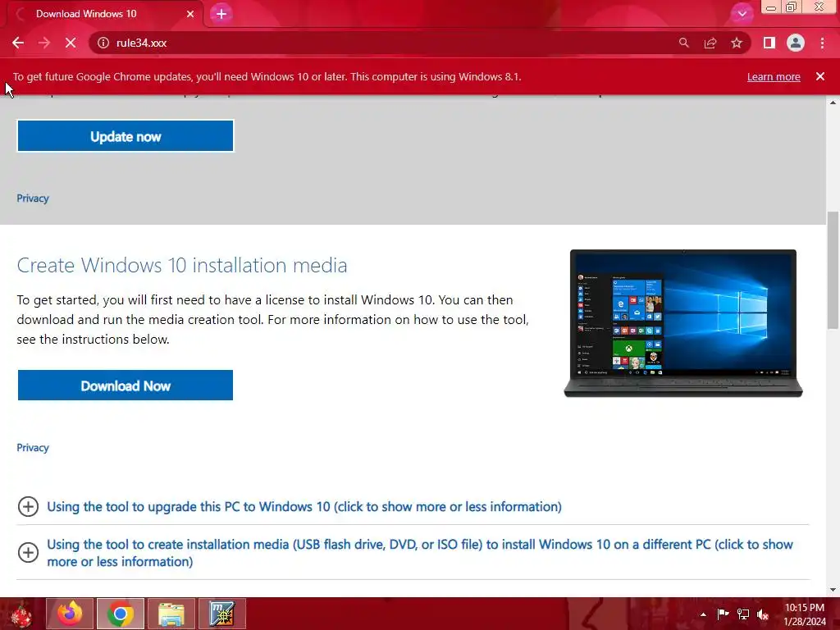Open the Start button ornament icon

[21, 614]
